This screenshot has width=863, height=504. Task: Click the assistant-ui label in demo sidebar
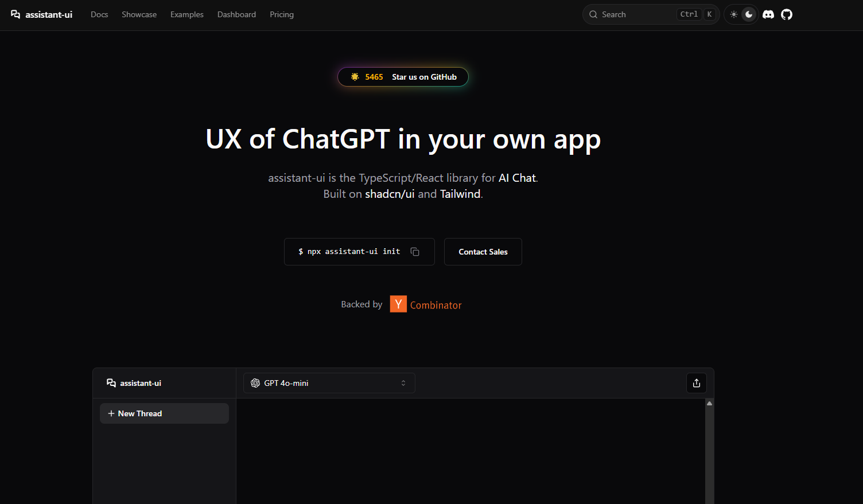(141, 383)
